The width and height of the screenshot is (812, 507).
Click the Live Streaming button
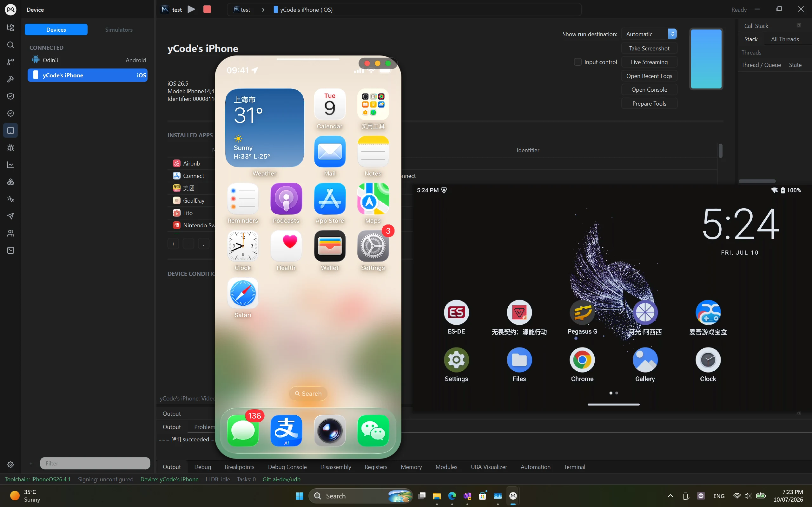pyautogui.click(x=649, y=62)
